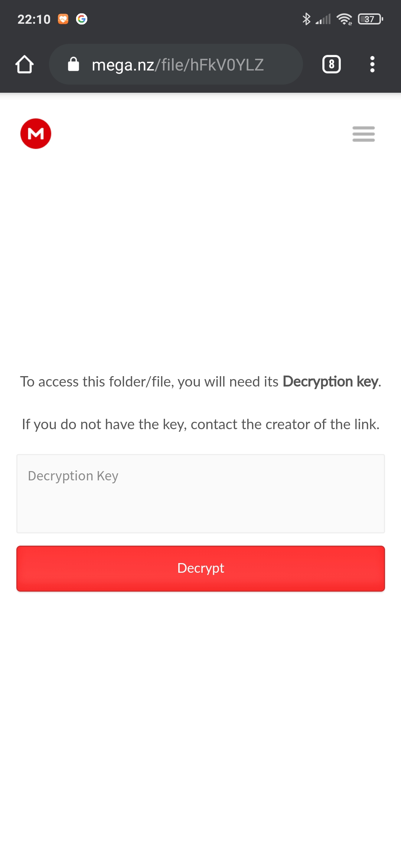The width and height of the screenshot is (401, 868).
Task: Select the mega.nz address bar
Action: click(176, 65)
